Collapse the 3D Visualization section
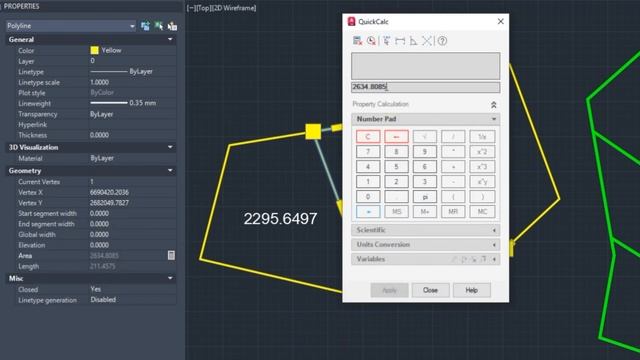This screenshot has height=360, width=640. tap(170, 147)
